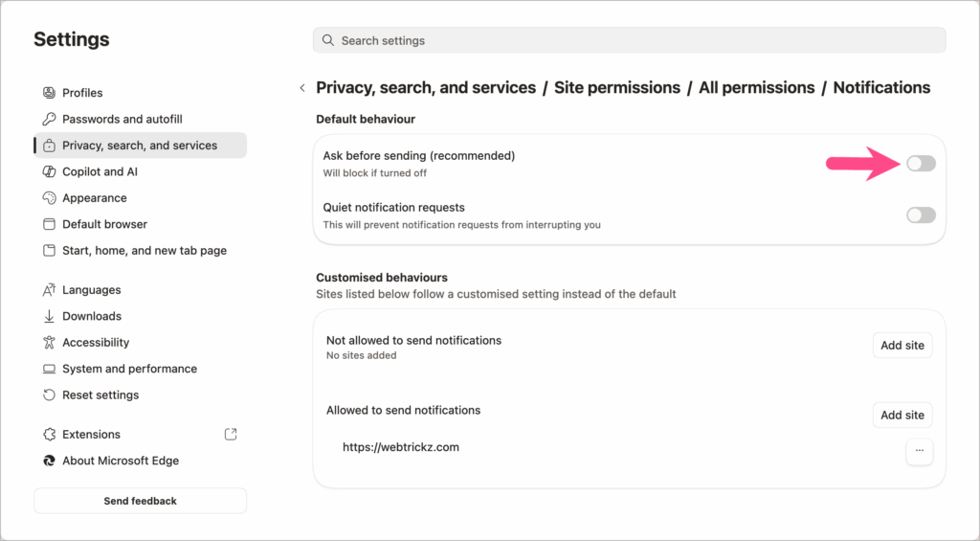Select the https://webtrickz.com site entry

[x=401, y=447]
